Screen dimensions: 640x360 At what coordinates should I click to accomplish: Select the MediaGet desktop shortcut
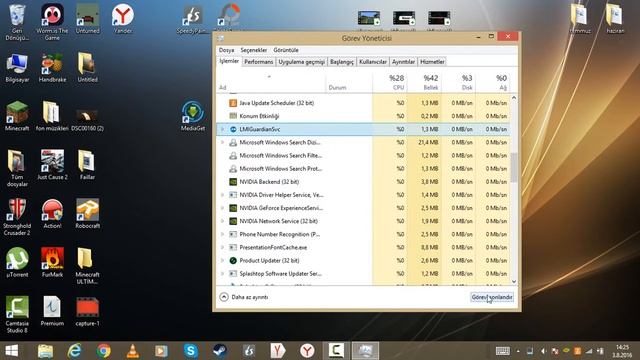[x=193, y=116]
